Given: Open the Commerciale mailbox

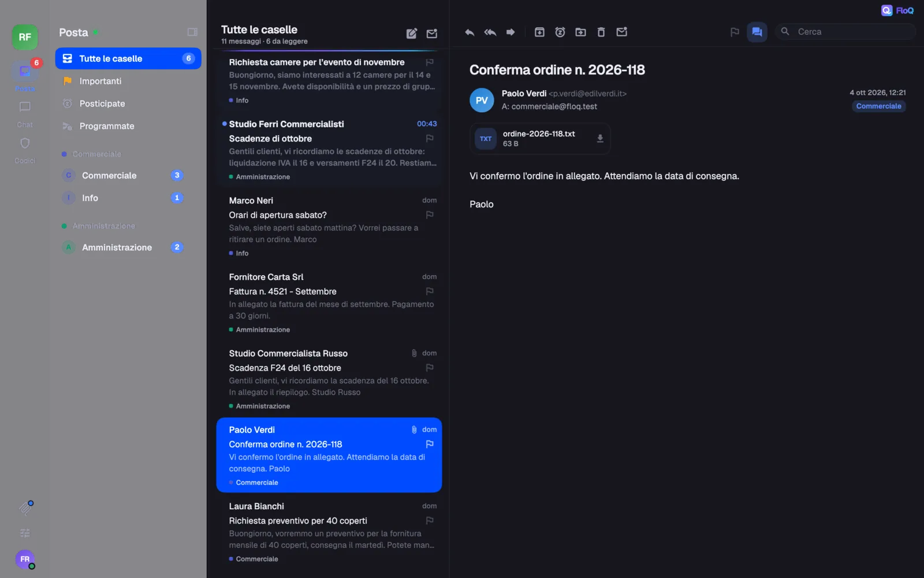Looking at the screenshot, I should 128,175.
